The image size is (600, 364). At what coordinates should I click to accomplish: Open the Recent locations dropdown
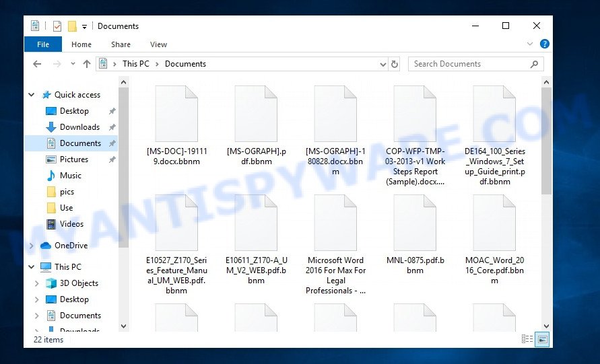[73, 64]
